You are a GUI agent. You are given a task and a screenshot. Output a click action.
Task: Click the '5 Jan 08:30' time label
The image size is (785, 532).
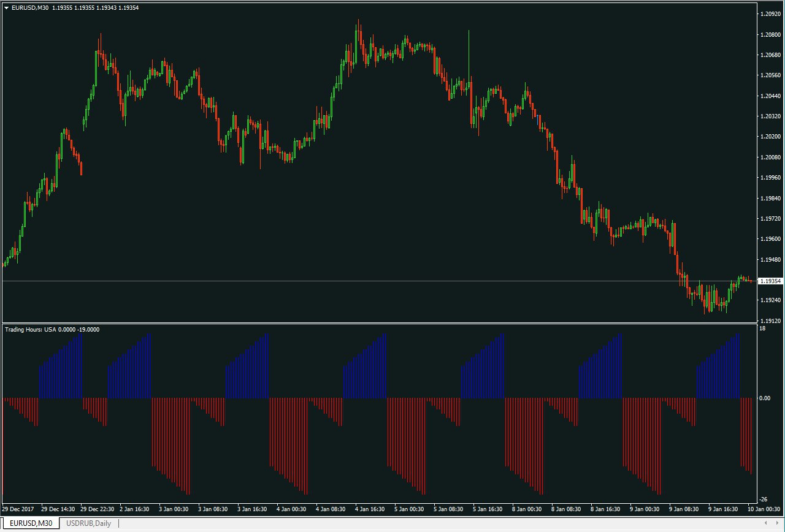(x=450, y=509)
